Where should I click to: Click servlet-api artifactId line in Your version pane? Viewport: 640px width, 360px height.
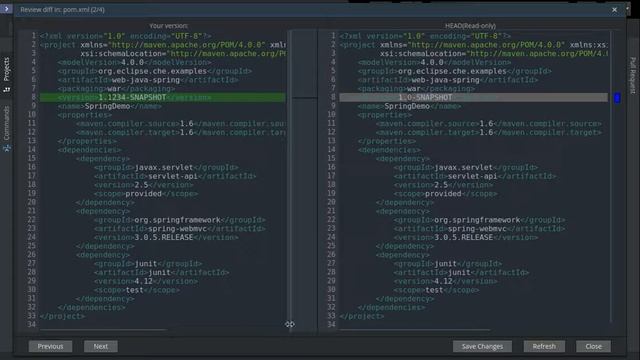pyautogui.click(x=175, y=176)
